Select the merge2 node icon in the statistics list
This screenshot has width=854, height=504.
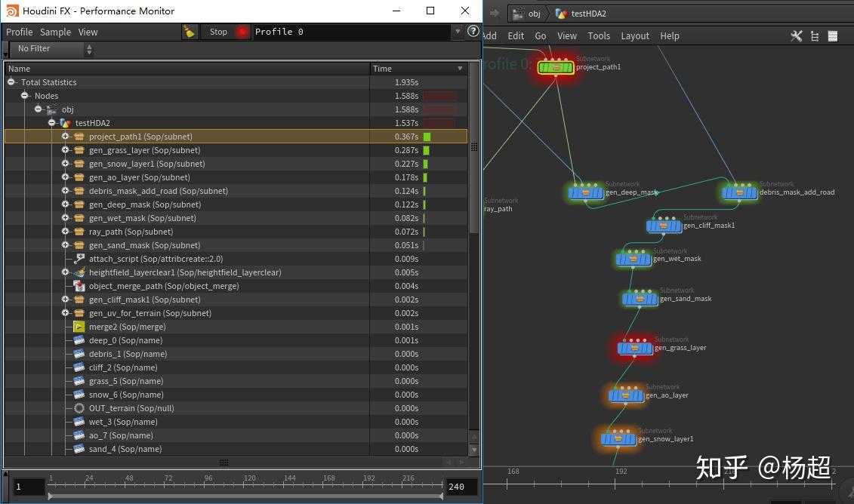(x=79, y=327)
